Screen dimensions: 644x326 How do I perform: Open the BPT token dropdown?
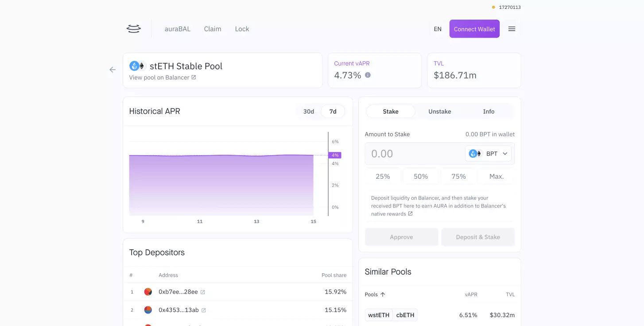pos(488,153)
